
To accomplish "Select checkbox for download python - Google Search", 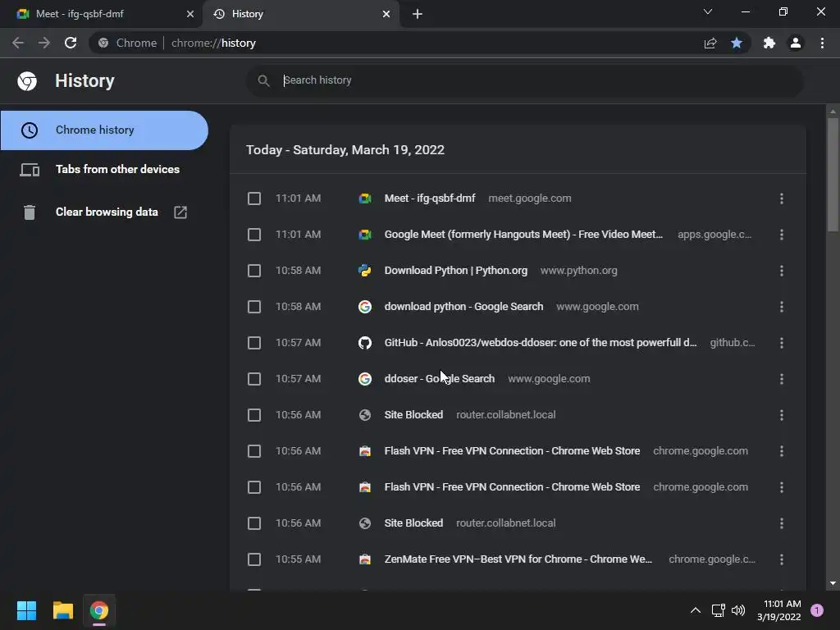I will click(x=254, y=307).
